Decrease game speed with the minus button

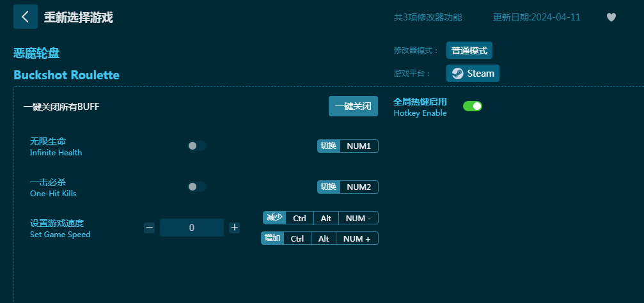coord(150,228)
